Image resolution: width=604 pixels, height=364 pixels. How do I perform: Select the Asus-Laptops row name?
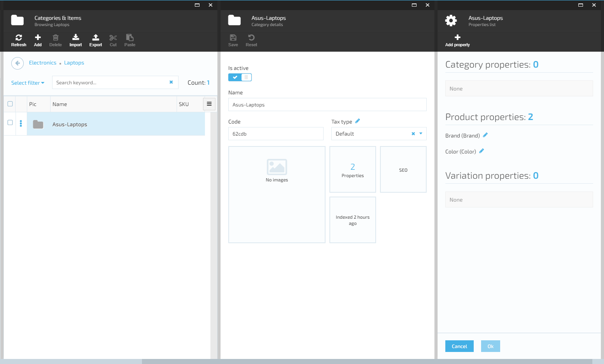[70, 124]
